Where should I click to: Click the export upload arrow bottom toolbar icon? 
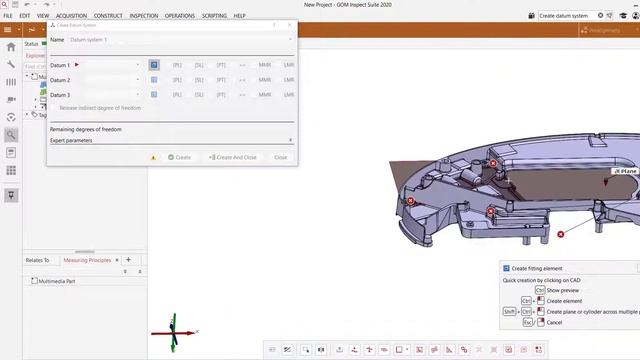339,350
